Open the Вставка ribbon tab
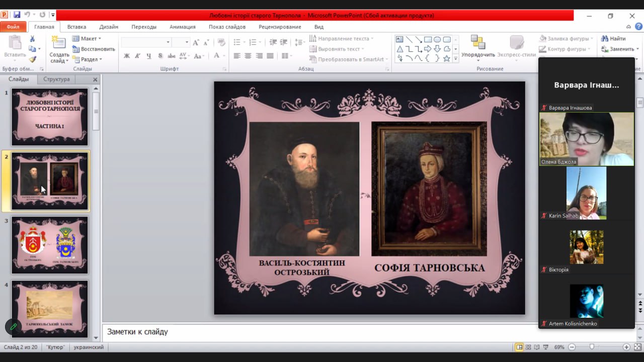The width and height of the screenshot is (644, 362). point(76,27)
